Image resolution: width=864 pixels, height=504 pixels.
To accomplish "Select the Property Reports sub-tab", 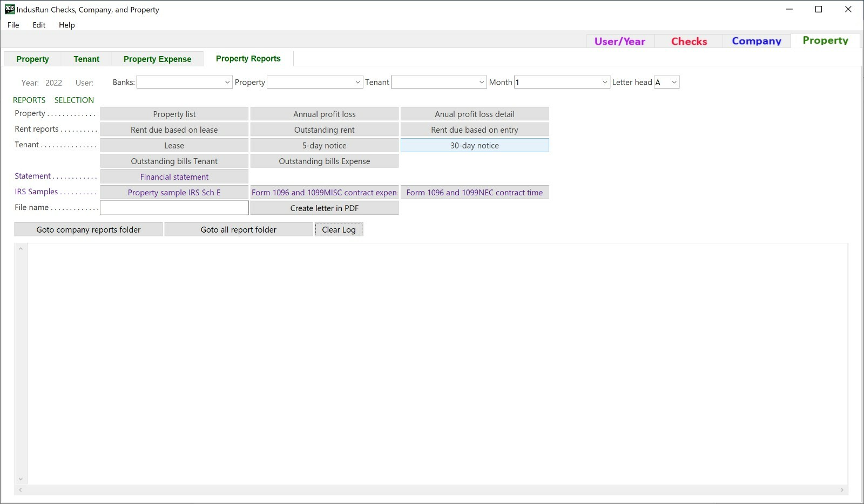I will point(248,58).
